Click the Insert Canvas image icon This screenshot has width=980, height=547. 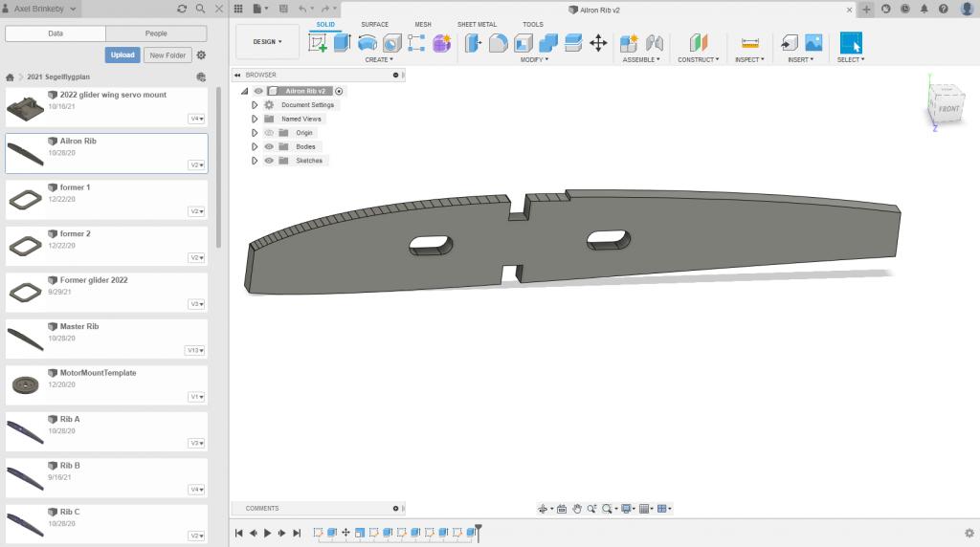pos(813,43)
